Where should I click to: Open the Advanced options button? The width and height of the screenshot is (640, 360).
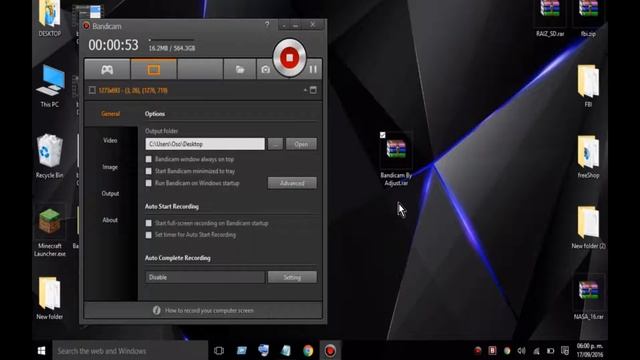(292, 183)
